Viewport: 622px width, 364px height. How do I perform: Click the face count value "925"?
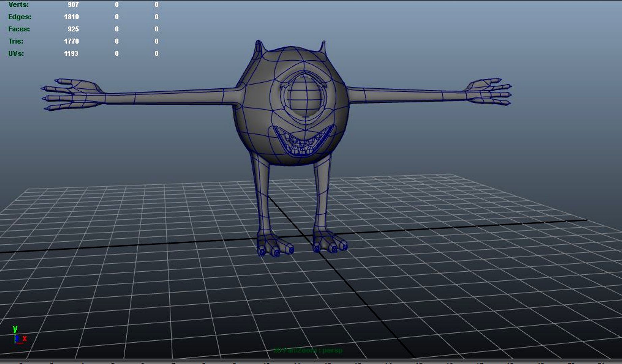pos(73,29)
